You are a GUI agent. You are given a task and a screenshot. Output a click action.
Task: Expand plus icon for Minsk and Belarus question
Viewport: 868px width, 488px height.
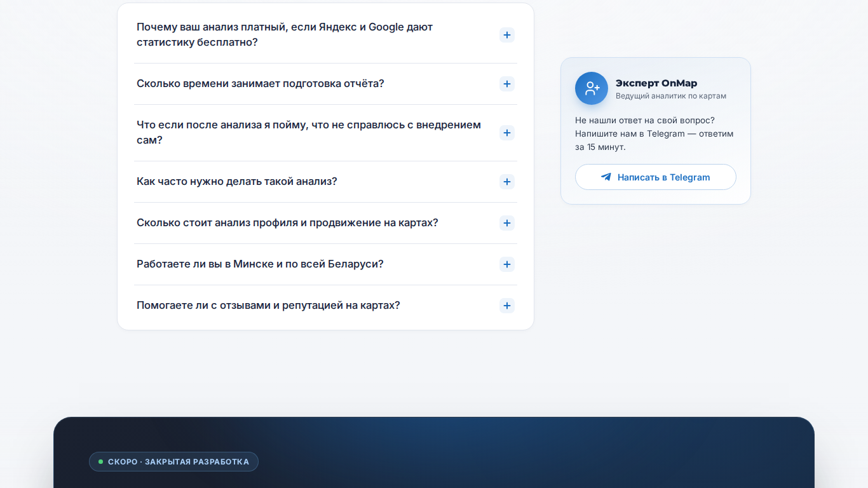506,264
